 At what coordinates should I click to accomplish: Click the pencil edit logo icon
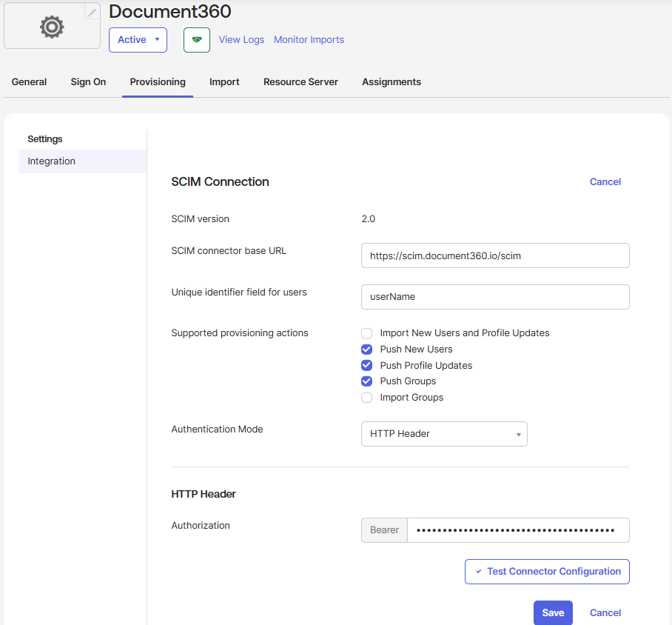click(x=93, y=12)
